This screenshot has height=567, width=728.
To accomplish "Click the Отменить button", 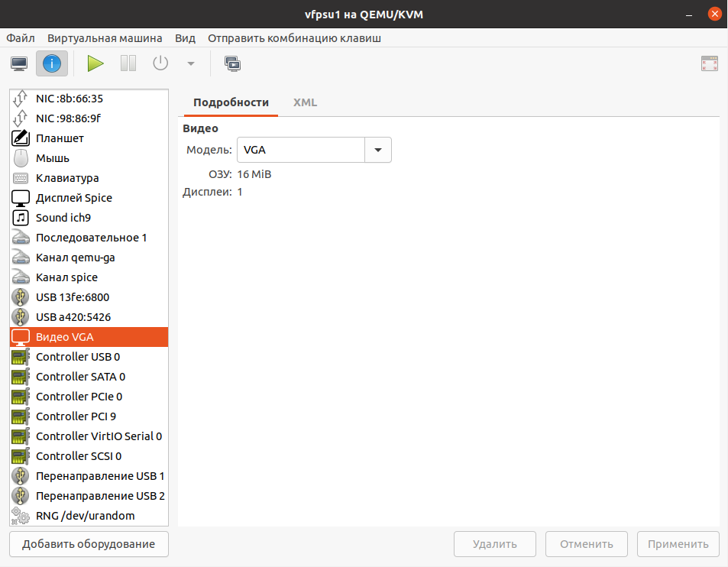I will pyautogui.click(x=587, y=544).
